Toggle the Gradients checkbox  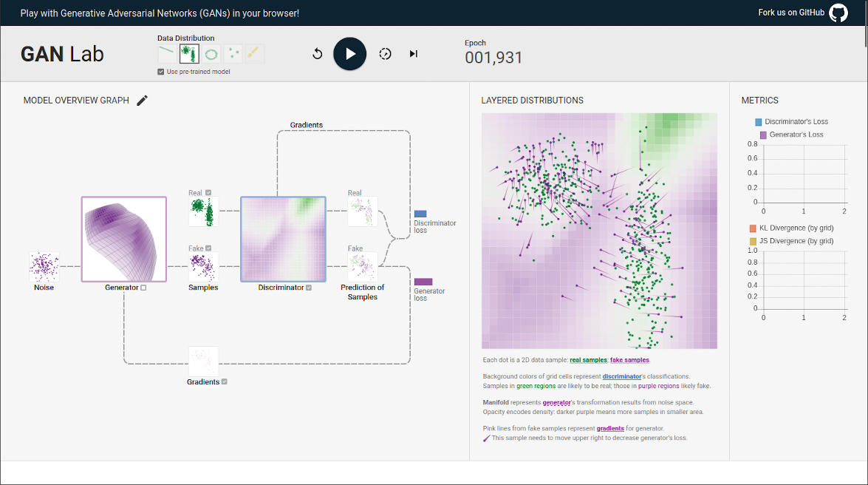(x=225, y=382)
